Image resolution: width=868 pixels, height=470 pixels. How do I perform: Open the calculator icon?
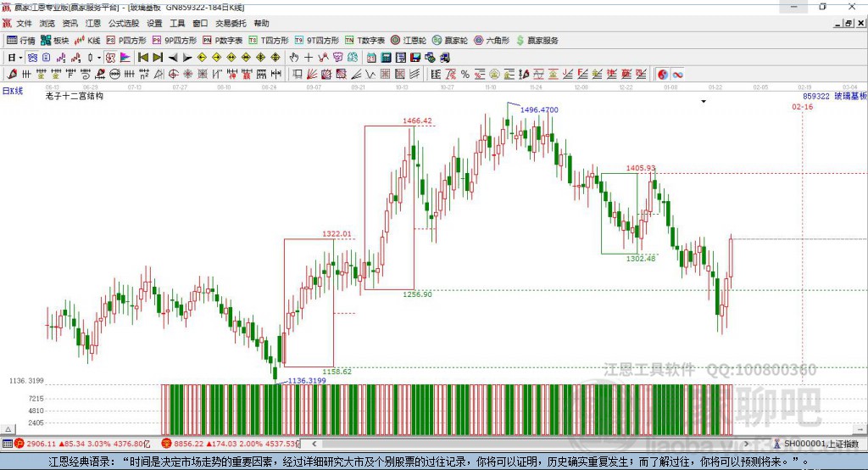point(386,58)
